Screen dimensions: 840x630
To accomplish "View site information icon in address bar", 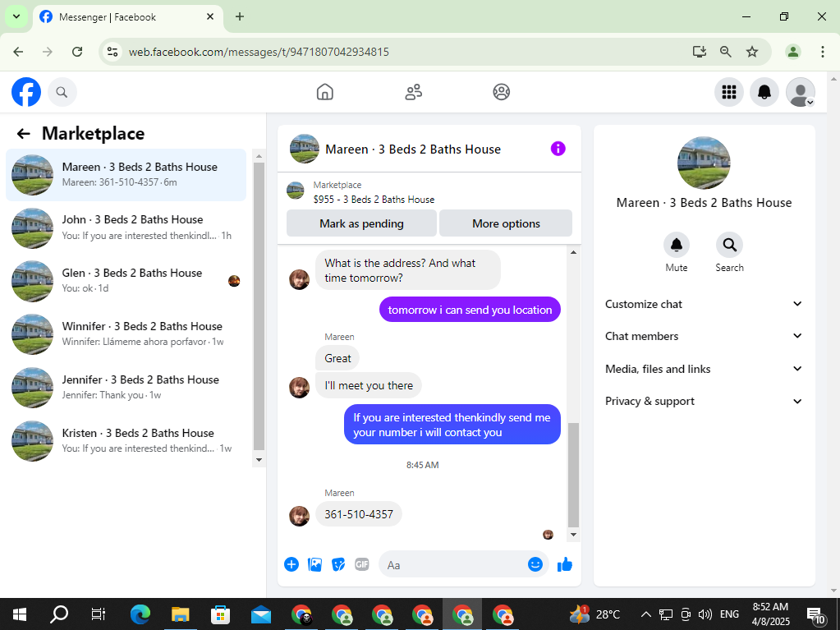I will click(112, 52).
